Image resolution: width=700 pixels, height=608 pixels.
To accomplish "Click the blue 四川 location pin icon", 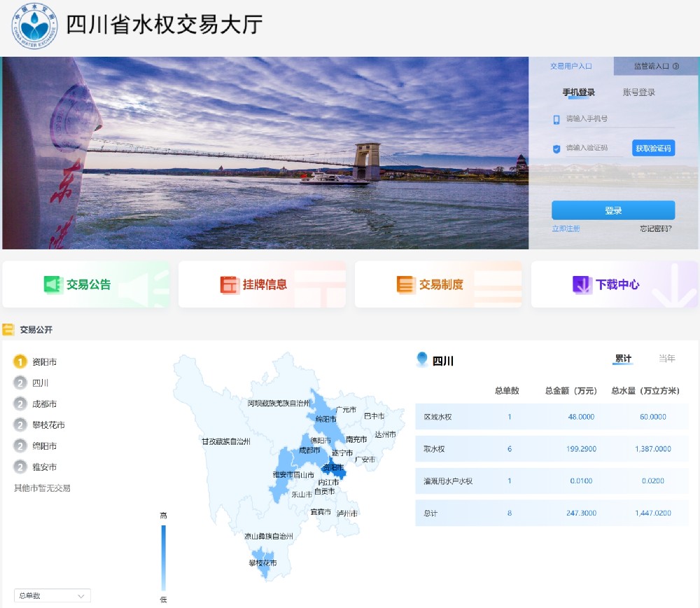I will coord(422,359).
